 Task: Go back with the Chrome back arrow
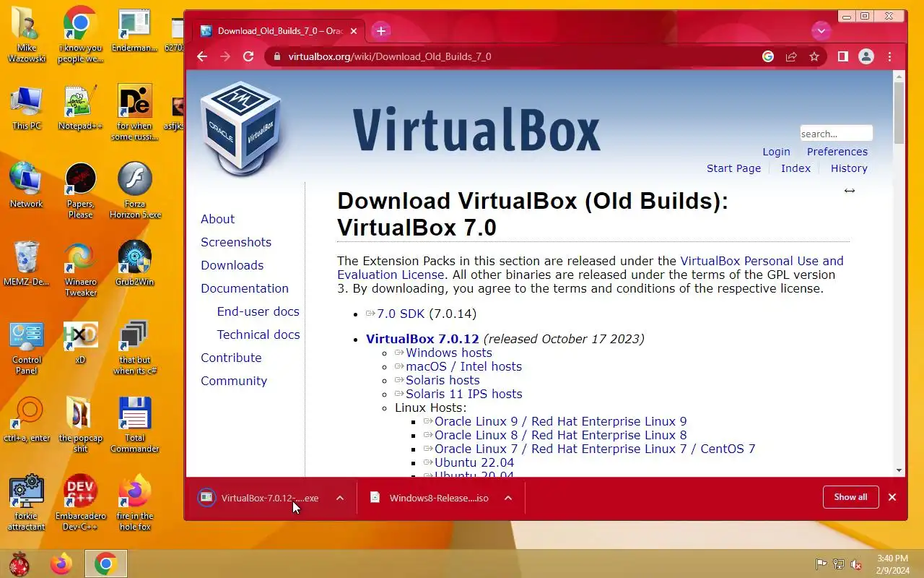click(x=202, y=56)
